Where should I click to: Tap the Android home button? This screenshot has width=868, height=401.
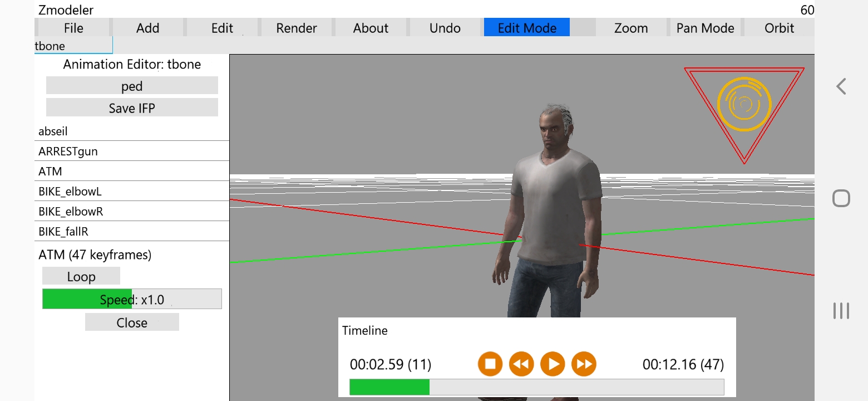pyautogui.click(x=841, y=198)
